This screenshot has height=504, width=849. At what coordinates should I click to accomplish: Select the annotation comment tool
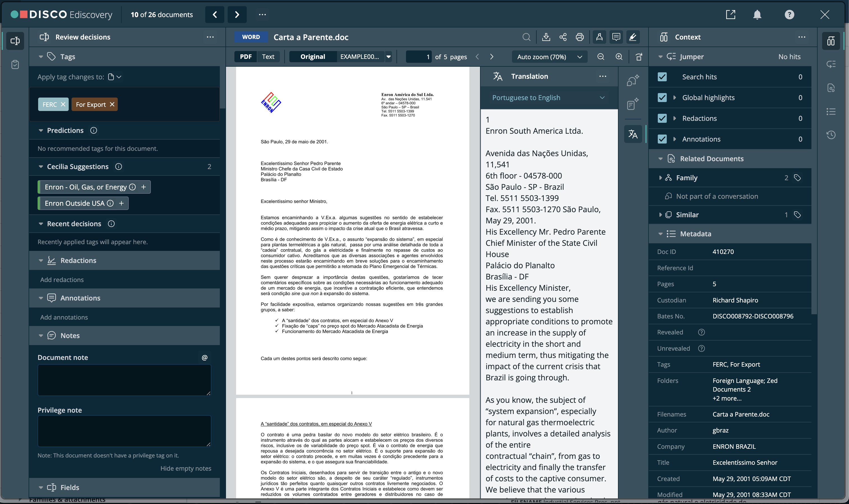coord(616,37)
